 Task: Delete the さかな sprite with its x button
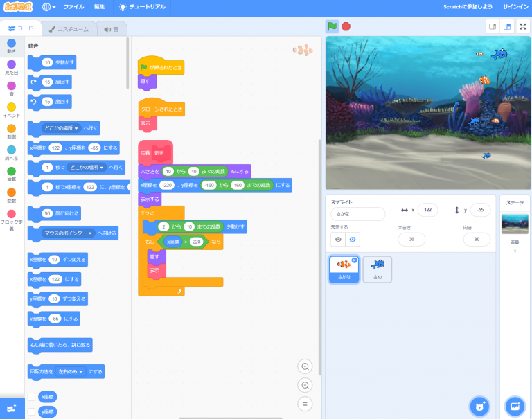click(x=354, y=260)
